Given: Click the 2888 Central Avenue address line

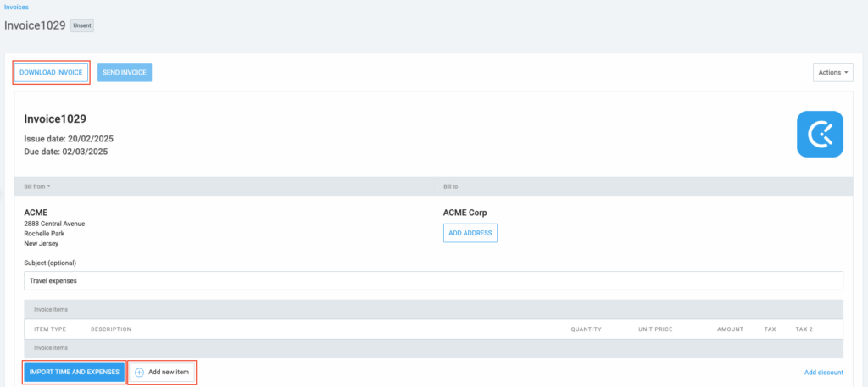Looking at the screenshot, I should pos(54,224).
